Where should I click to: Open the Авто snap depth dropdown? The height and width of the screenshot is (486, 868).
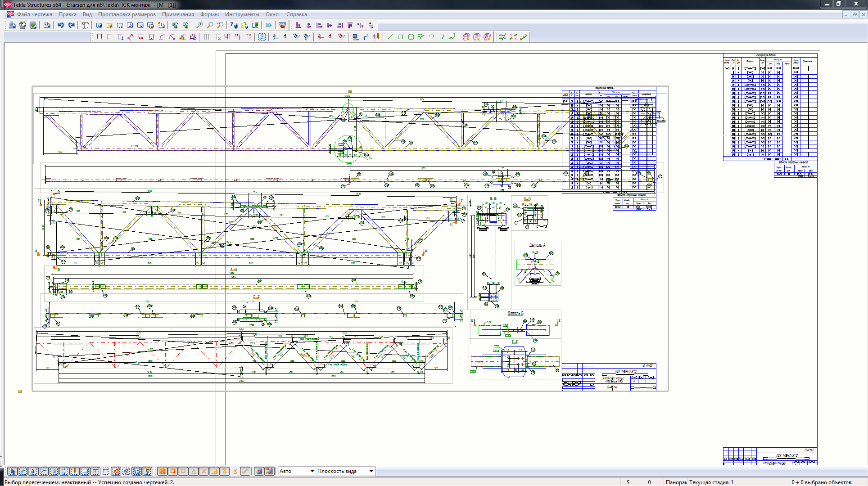312,471
